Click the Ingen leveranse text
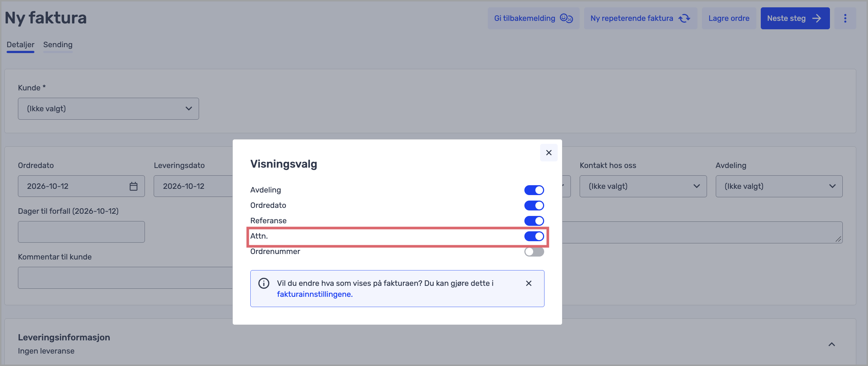The image size is (868, 366). [x=46, y=351]
